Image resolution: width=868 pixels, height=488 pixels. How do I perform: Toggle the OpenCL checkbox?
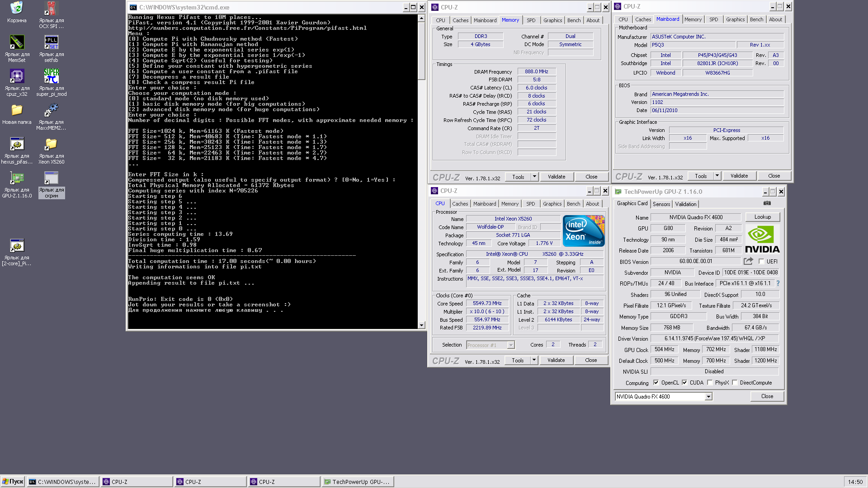click(656, 382)
